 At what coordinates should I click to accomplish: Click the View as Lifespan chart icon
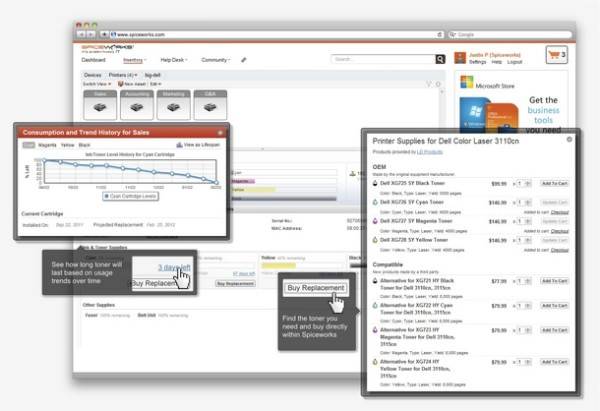(x=179, y=145)
